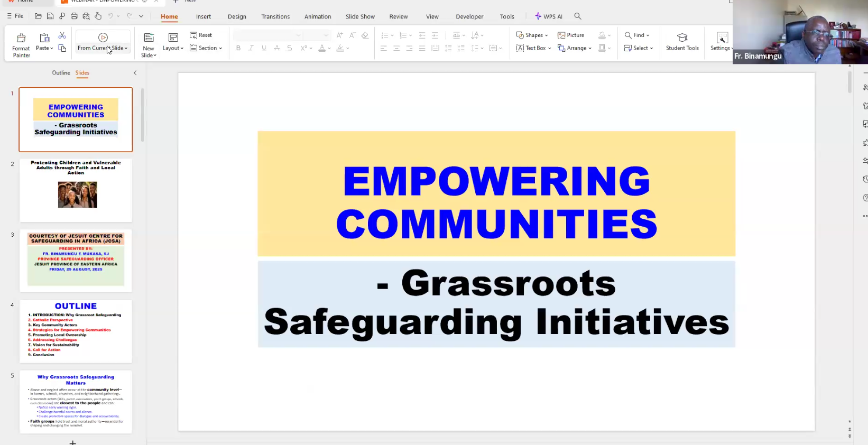Click the WPS AI button
The image size is (868, 445).
tap(549, 16)
